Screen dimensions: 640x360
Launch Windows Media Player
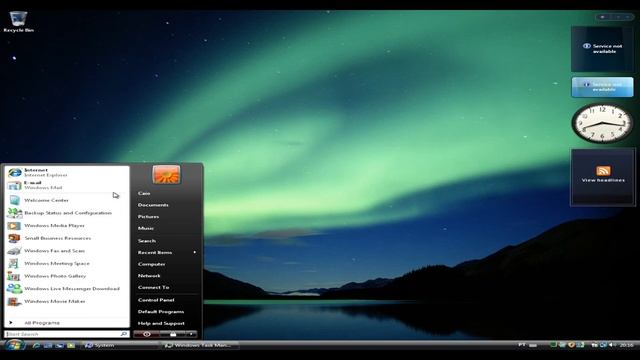[x=67, y=226]
